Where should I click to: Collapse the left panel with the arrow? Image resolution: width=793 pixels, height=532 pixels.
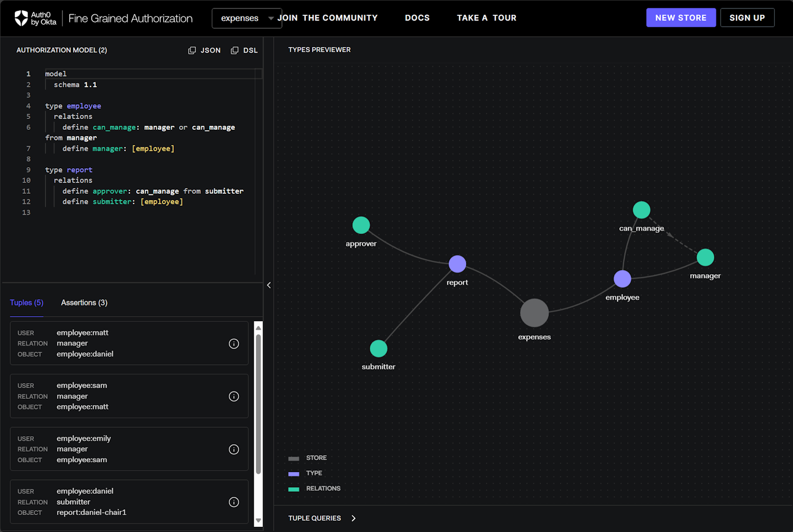[269, 285]
